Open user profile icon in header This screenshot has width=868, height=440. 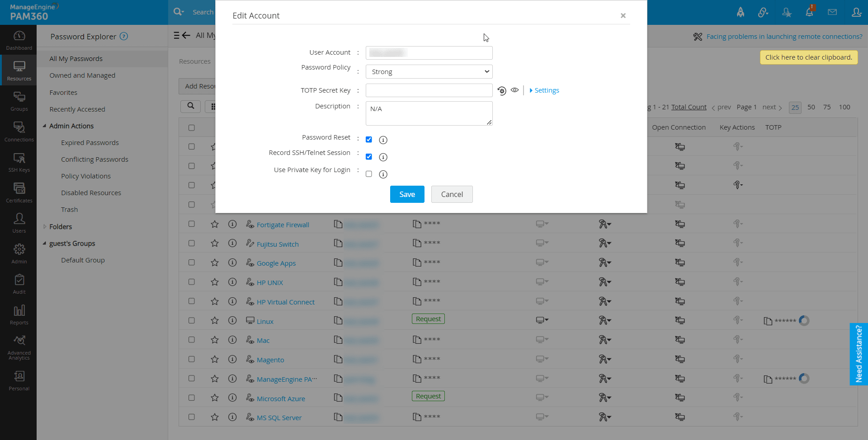(856, 12)
